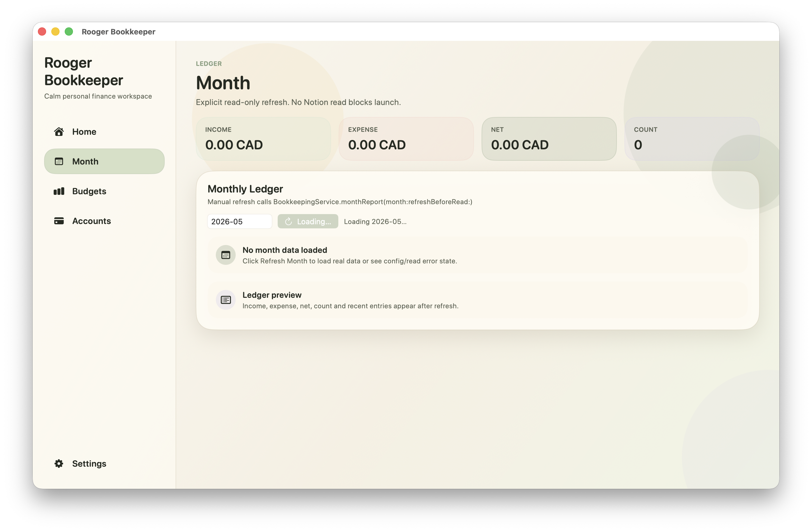Click the 'Rooger Bookkeeper' sidebar app title

[x=84, y=71]
